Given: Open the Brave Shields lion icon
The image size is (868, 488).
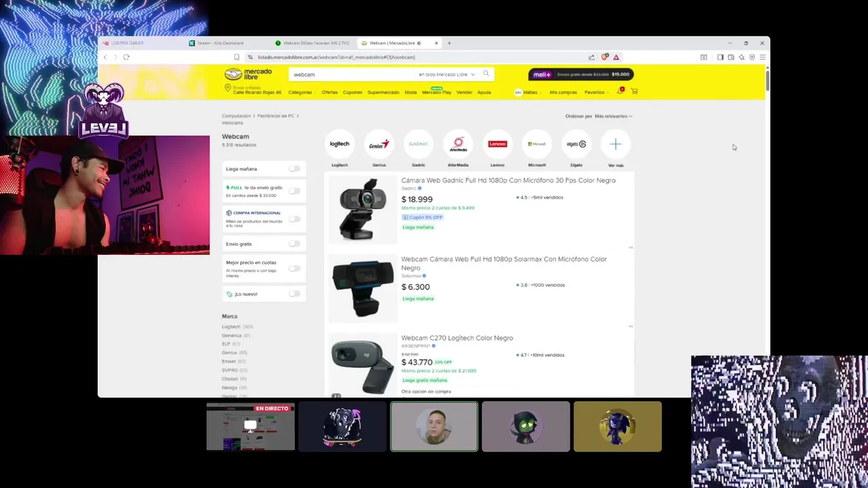Looking at the screenshot, I should pyautogui.click(x=605, y=57).
